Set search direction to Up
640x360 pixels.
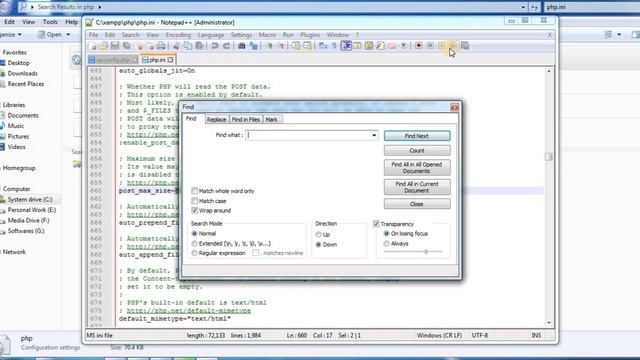[318, 235]
